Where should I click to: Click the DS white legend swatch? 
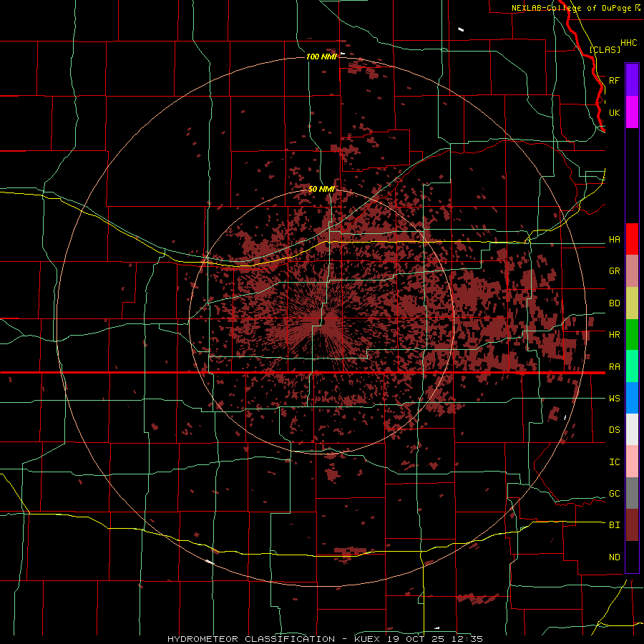click(632, 429)
